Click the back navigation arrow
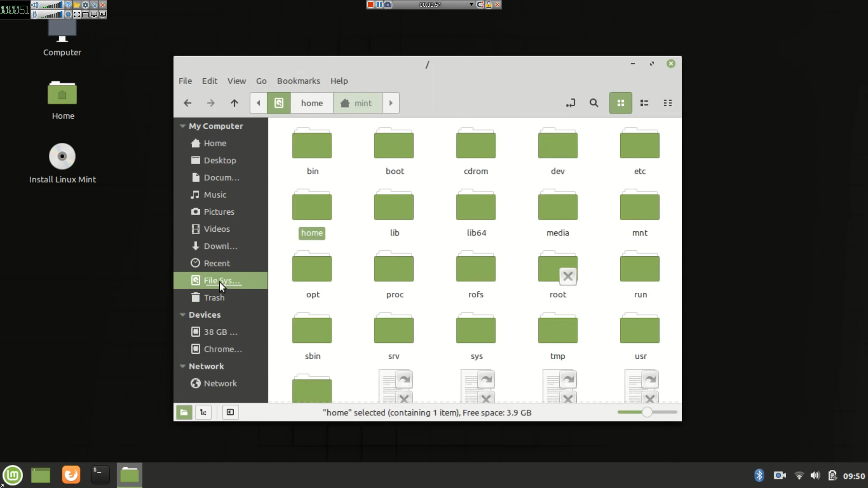The width and height of the screenshot is (868, 488). (188, 103)
